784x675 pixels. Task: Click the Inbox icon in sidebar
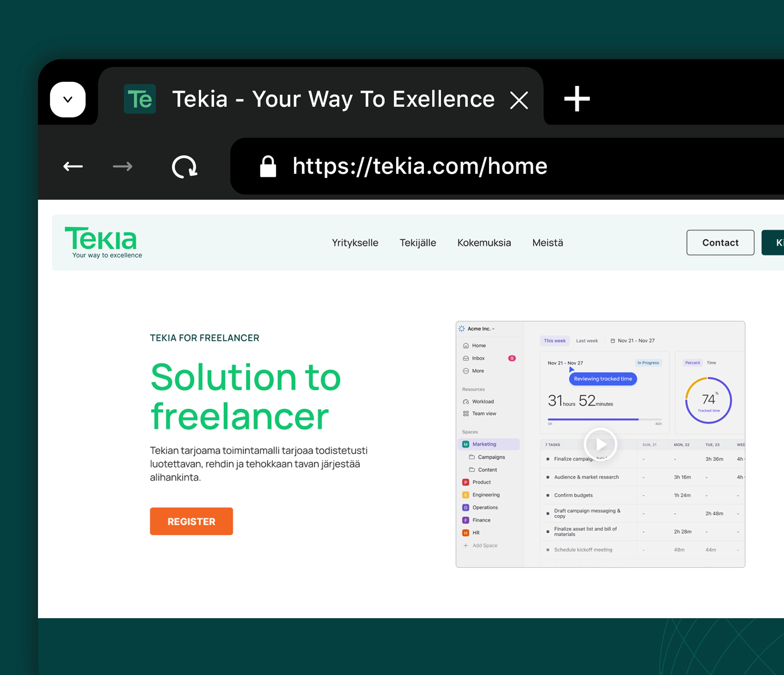[x=466, y=358]
